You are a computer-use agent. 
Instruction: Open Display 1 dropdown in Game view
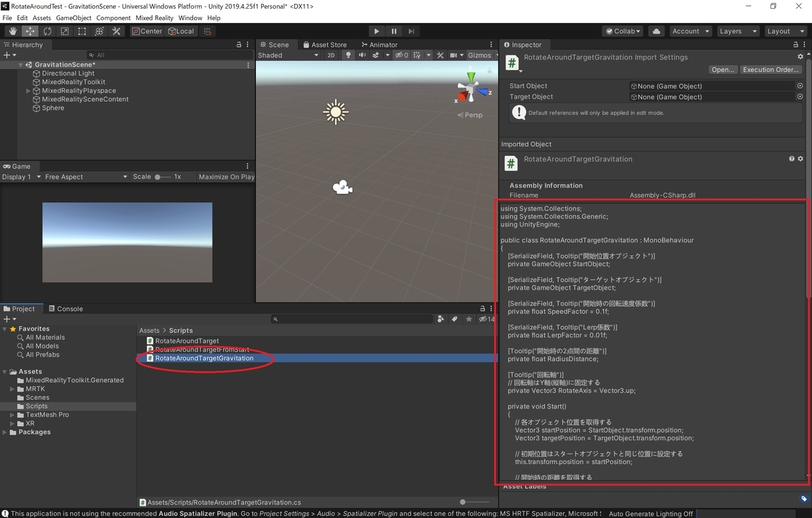tap(22, 176)
